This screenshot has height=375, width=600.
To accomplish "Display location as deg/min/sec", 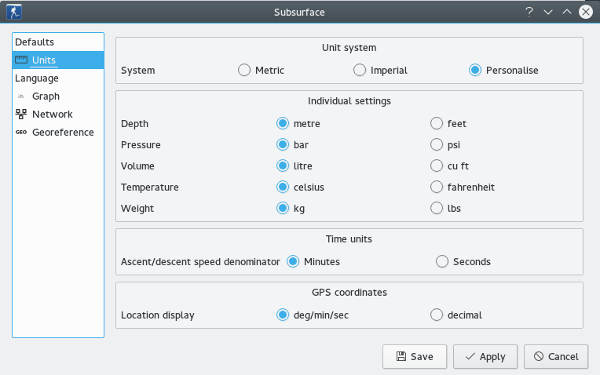I will tap(312, 315).
